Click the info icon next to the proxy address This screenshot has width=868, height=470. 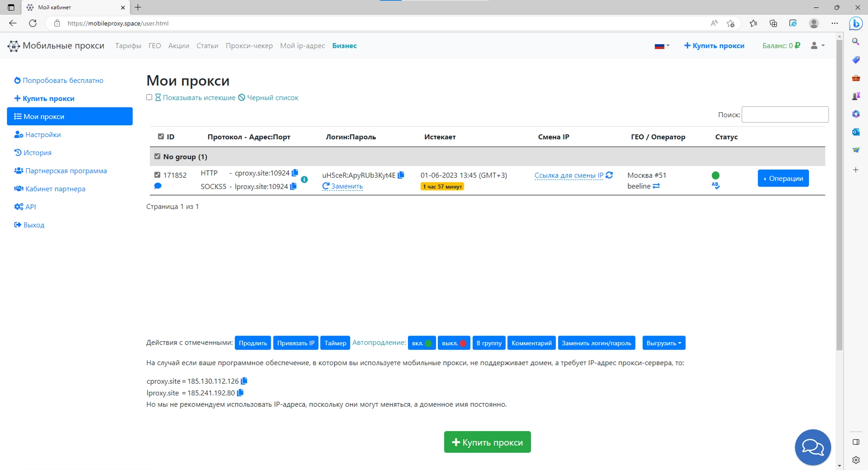[304, 179]
